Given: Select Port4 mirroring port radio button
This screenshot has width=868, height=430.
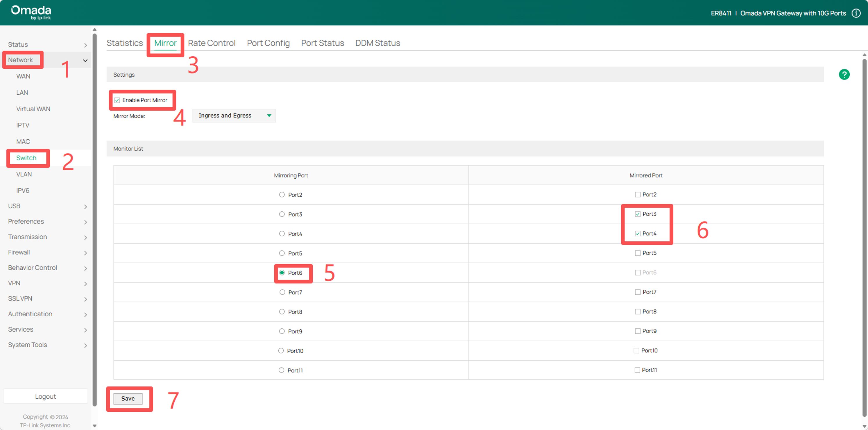Looking at the screenshot, I should pyautogui.click(x=282, y=234).
